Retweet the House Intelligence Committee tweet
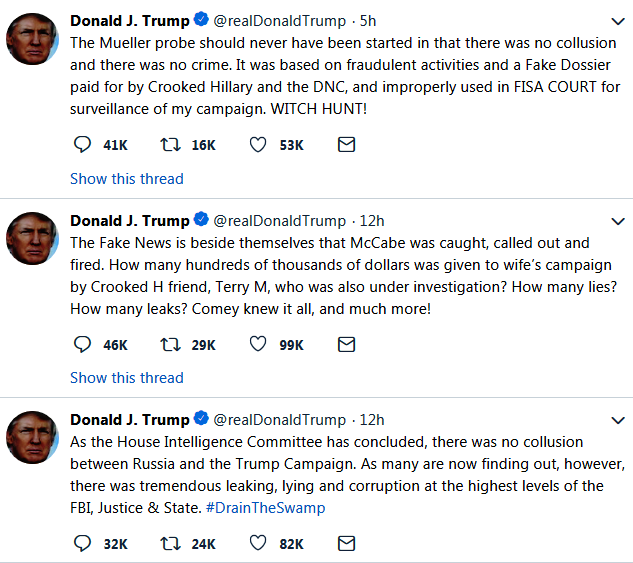This screenshot has width=633, height=563. click(x=170, y=543)
